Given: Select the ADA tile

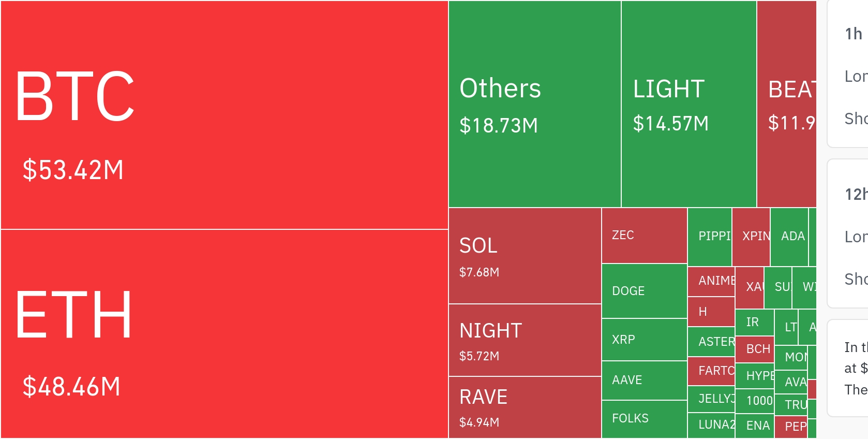Looking at the screenshot, I should click(x=789, y=237).
